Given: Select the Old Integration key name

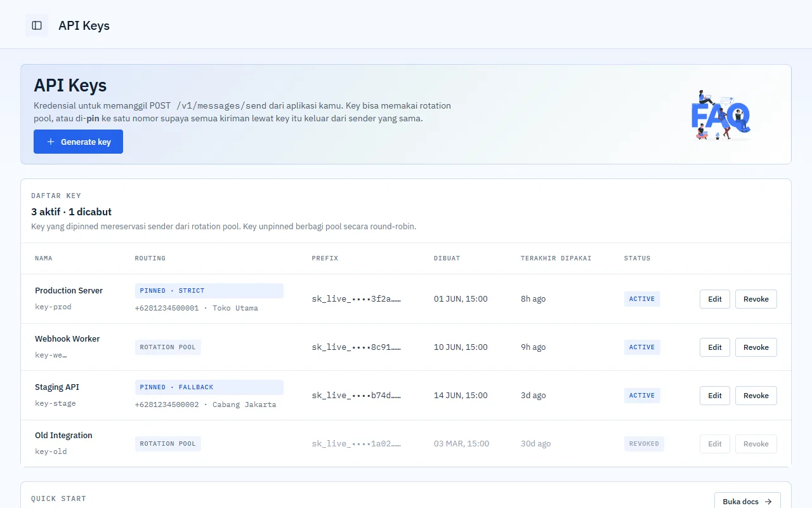Looking at the screenshot, I should (63, 435).
